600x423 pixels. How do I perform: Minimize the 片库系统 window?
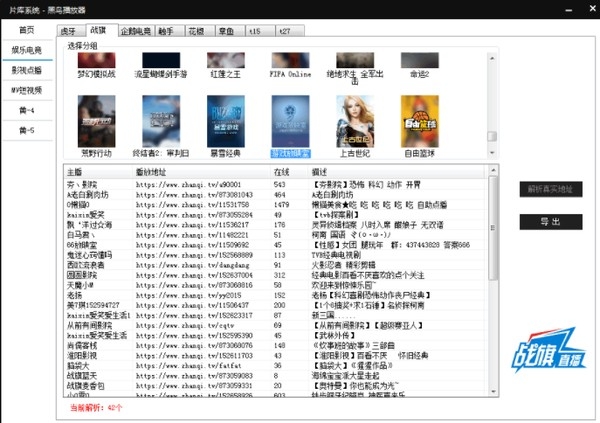point(569,10)
